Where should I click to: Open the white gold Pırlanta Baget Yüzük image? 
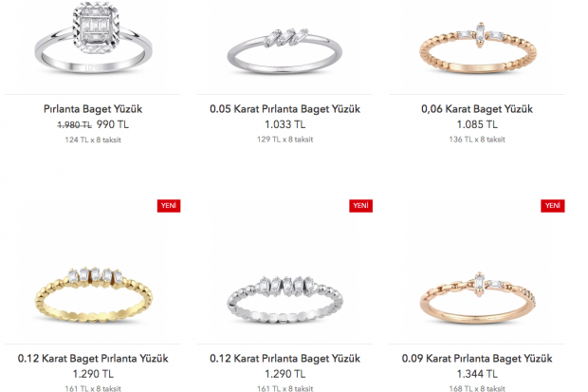pos(93,38)
